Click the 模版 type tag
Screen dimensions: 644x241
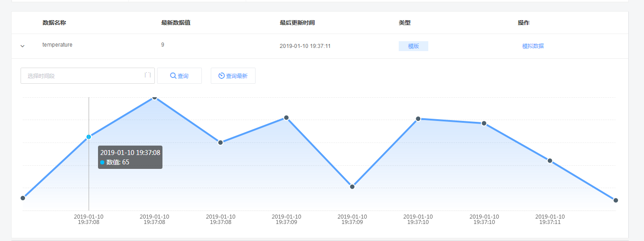(x=414, y=46)
